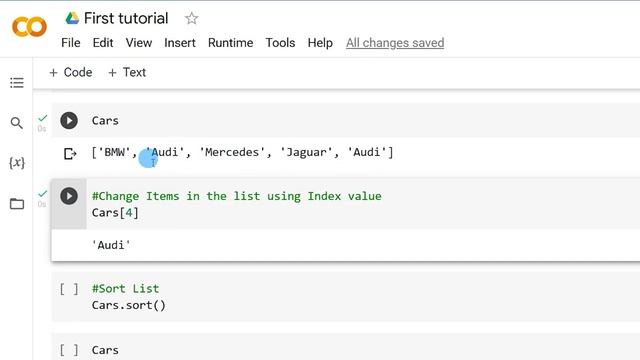Click the Colab logo

pos(29,27)
